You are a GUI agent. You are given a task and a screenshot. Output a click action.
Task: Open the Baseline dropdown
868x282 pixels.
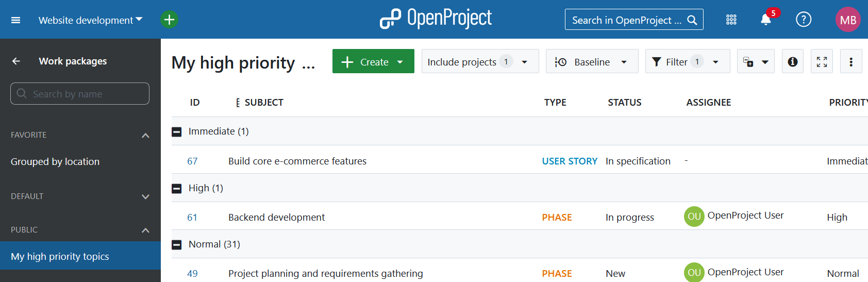[592, 62]
